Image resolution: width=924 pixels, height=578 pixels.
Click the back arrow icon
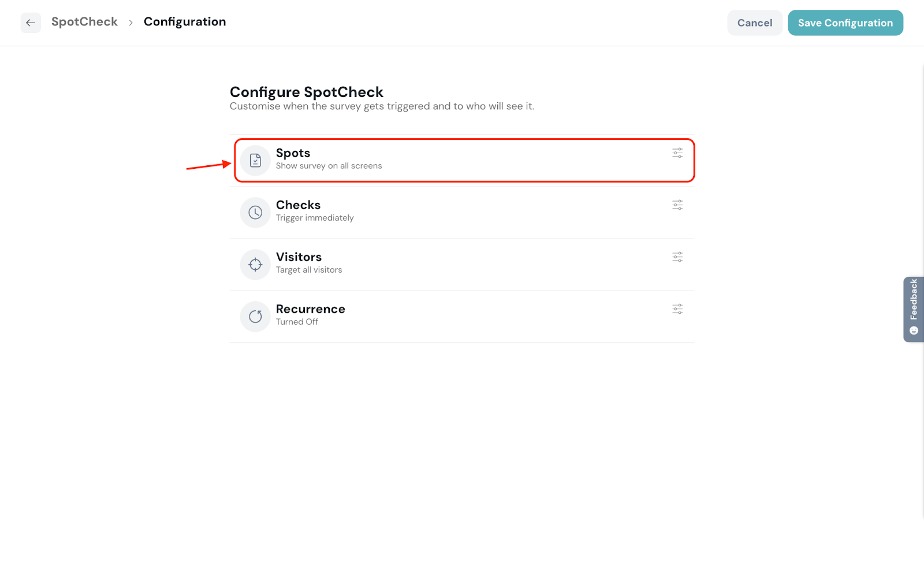(31, 23)
